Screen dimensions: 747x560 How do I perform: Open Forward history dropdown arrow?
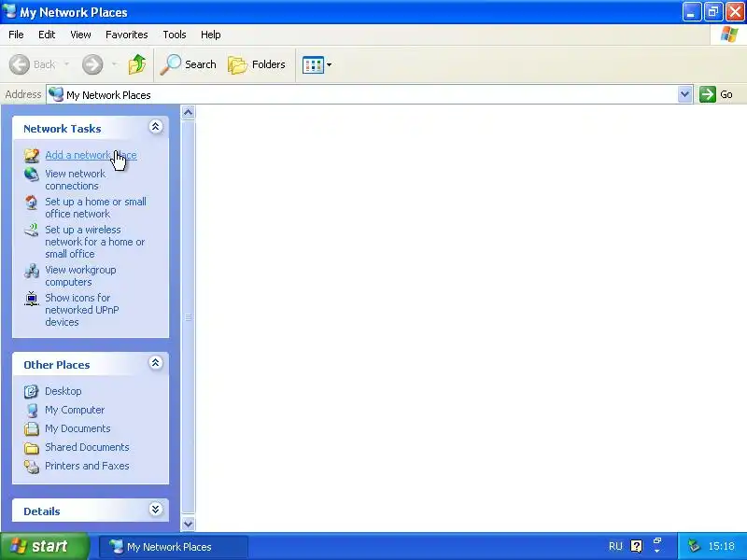click(x=114, y=63)
